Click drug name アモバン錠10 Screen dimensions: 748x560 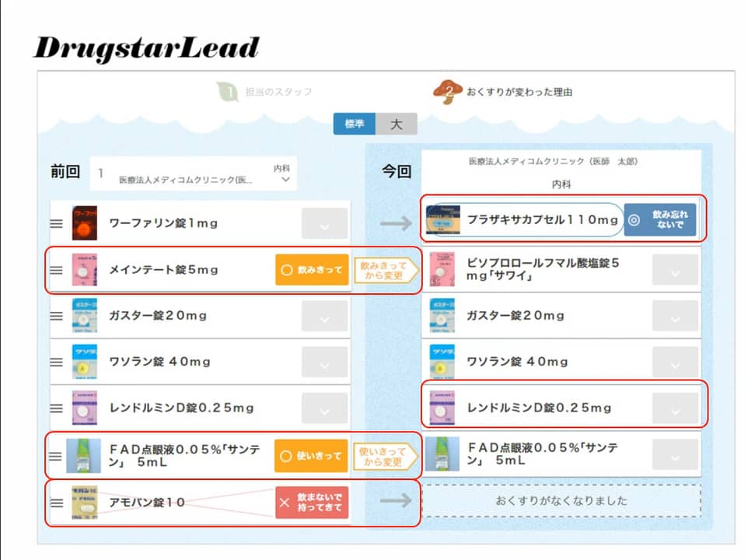tap(147, 502)
